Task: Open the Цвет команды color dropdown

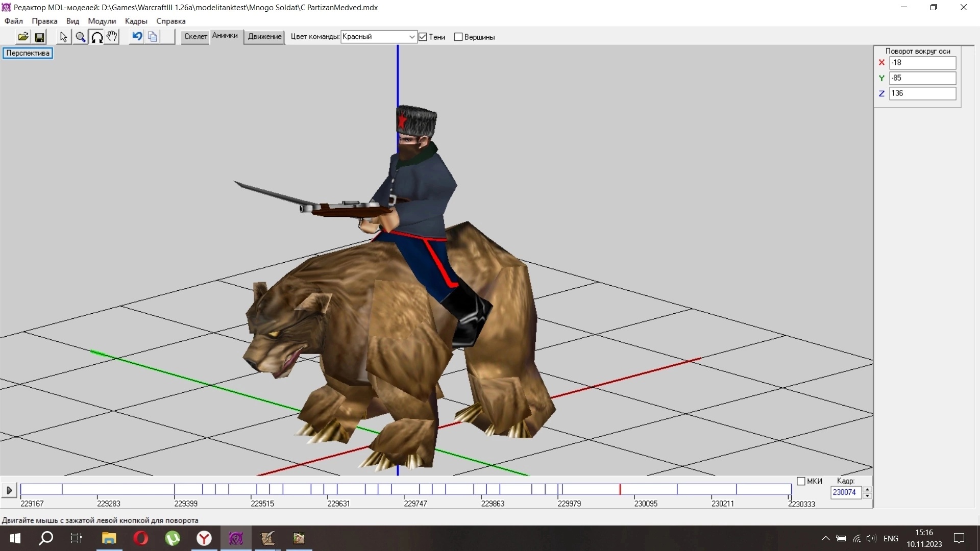Action: (411, 37)
